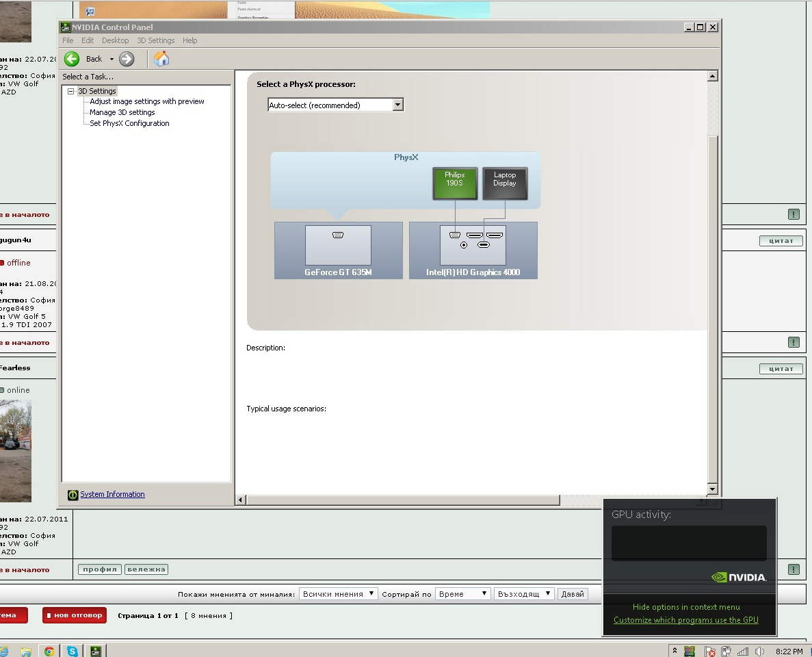Click the Laptop Display icon
812x657 pixels.
click(505, 183)
